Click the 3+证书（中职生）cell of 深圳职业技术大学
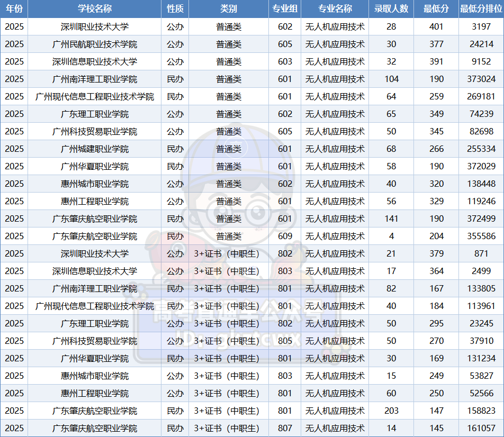 click(x=228, y=253)
